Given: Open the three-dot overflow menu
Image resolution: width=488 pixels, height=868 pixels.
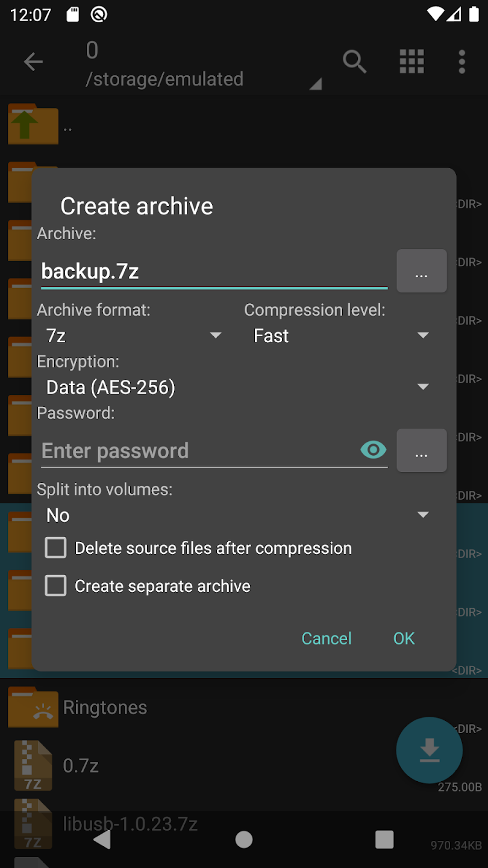Looking at the screenshot, I should click(x=462, y=61).
